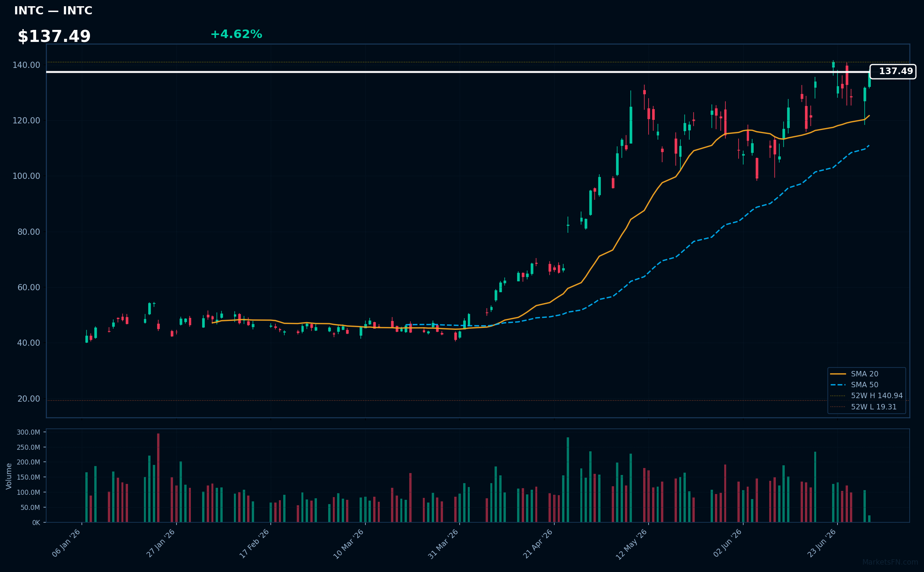Click the 250.0M volume axis label
Image resolution: width=924 pixels, height=572 pixels.
click(x=28, y=447)
